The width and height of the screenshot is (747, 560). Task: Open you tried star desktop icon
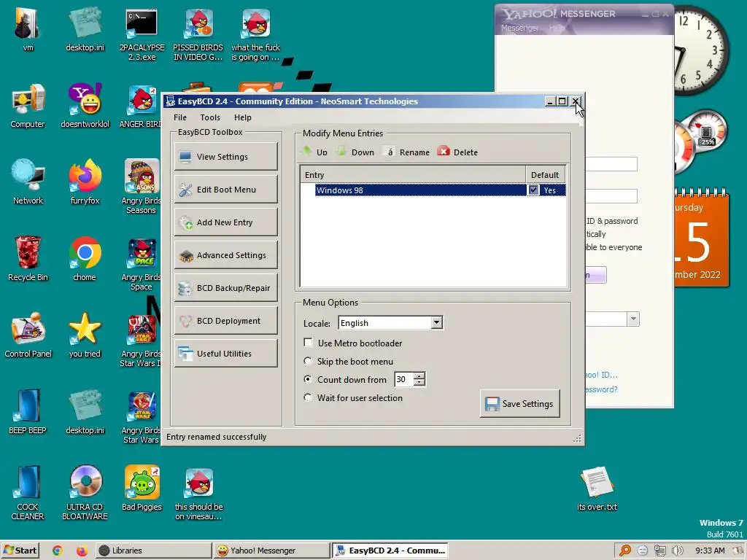point(85,335)
